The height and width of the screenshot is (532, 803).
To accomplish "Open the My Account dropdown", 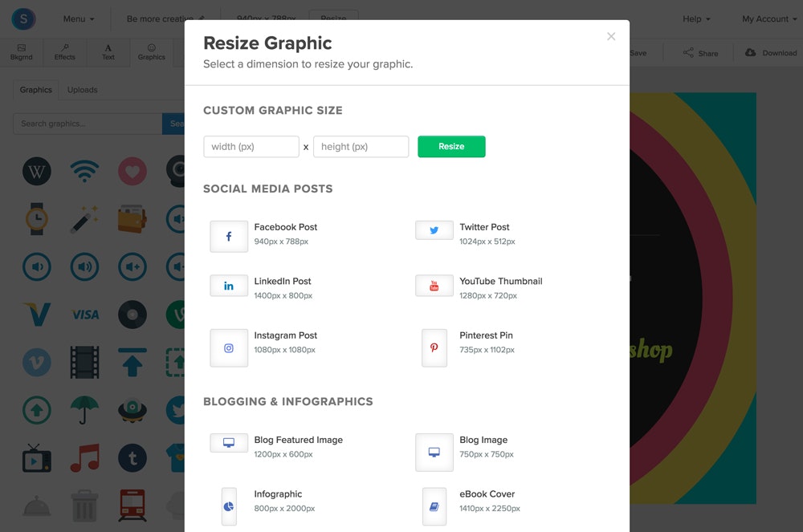I will coord(769,19).
